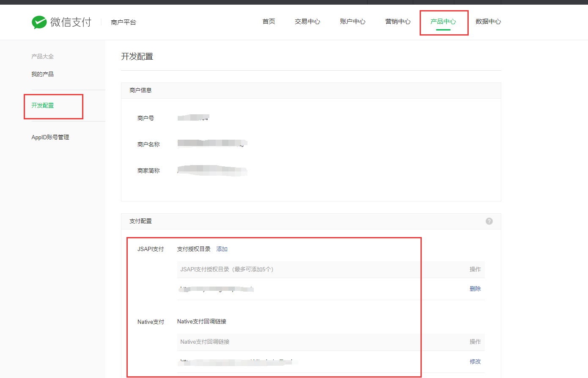Click the blurred JSAPI directory URL entry
Image resolution: width=588 pixels, height=378 pixels.
[x=217, y=289]
